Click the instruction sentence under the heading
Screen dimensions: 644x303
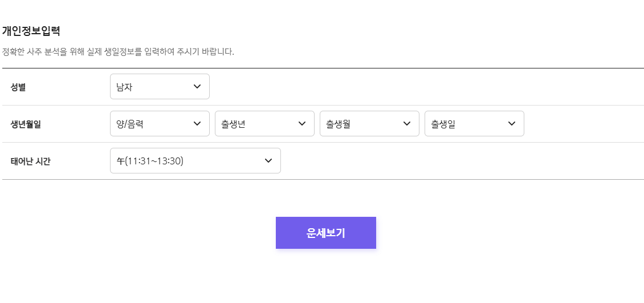pos(118,52)
